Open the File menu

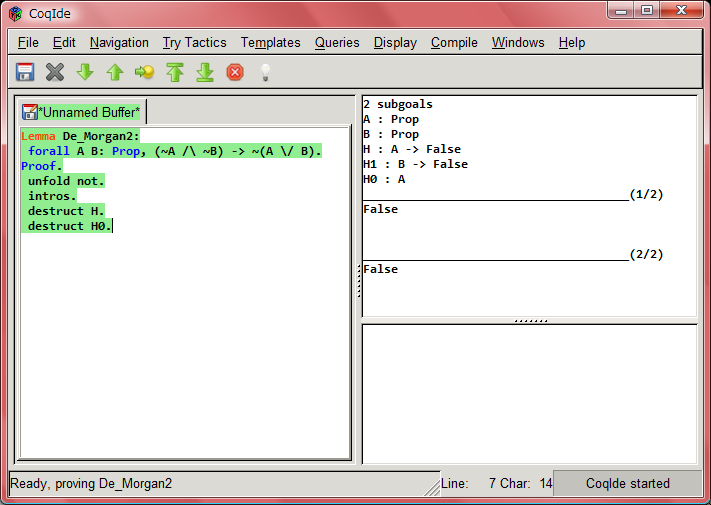[x=28, y=43]
